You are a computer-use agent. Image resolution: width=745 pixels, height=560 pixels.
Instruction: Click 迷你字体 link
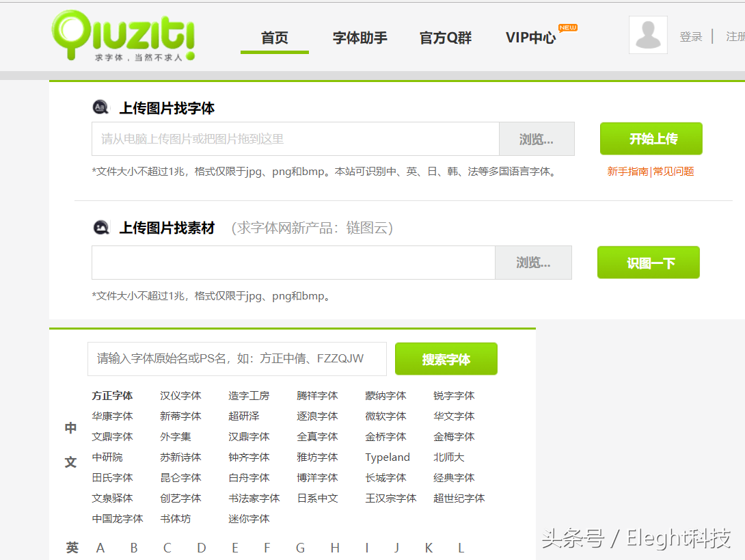[249, 519]
